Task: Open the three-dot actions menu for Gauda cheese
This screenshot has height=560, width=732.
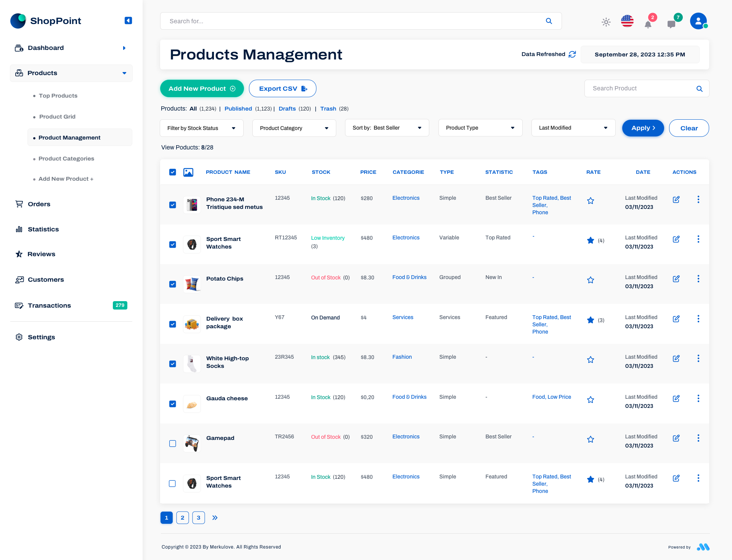Action: [698, 398]
